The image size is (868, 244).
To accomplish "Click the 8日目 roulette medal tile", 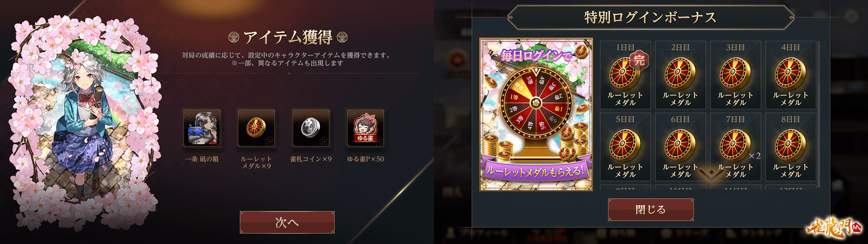I will pyautogui.click(x=791, y=147).
